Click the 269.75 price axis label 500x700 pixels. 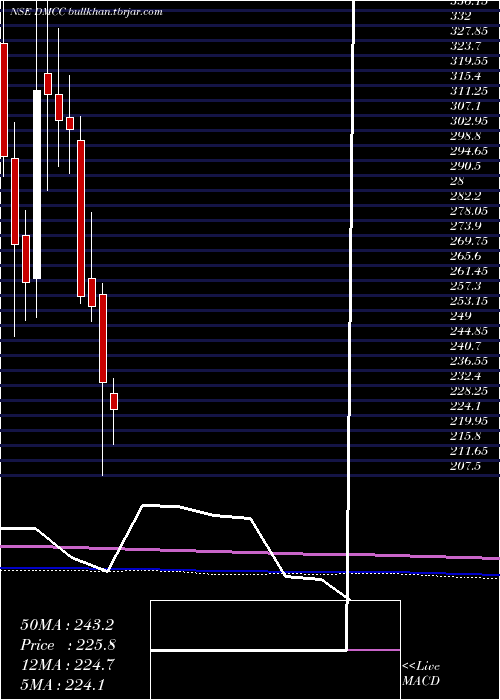468,241
